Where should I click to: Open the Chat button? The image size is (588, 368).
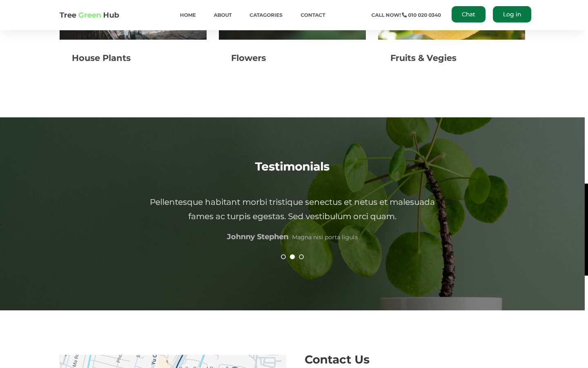coord(468,14)
